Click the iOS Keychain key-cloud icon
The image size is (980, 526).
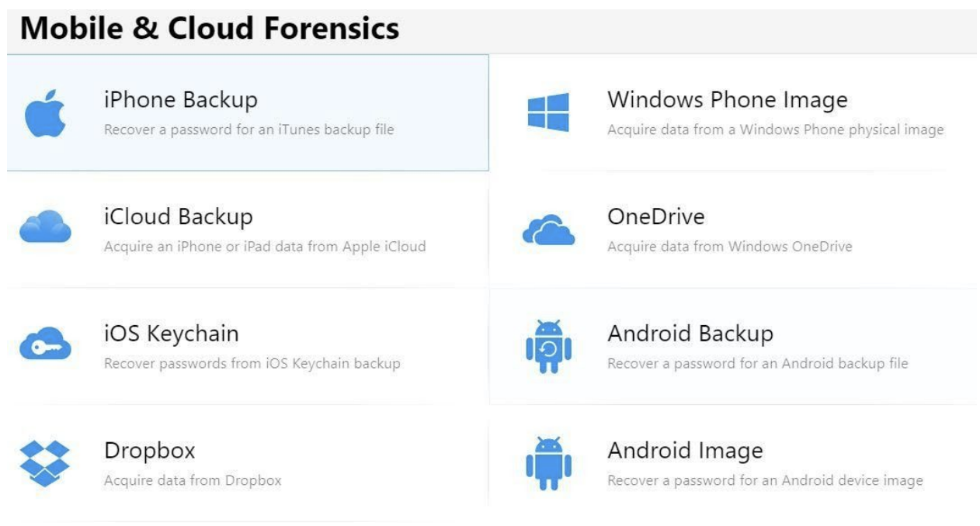pos(45,345)
